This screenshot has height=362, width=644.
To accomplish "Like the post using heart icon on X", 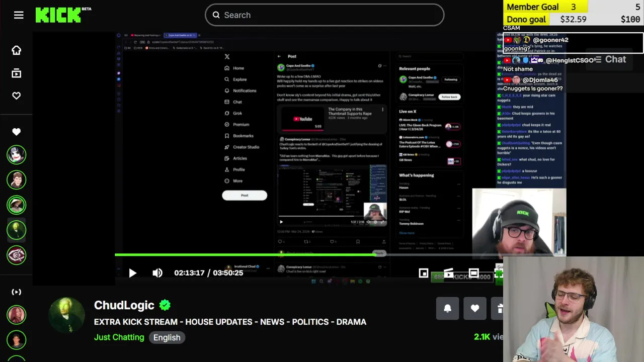I will pyautogui.click(x=333, y=241).
